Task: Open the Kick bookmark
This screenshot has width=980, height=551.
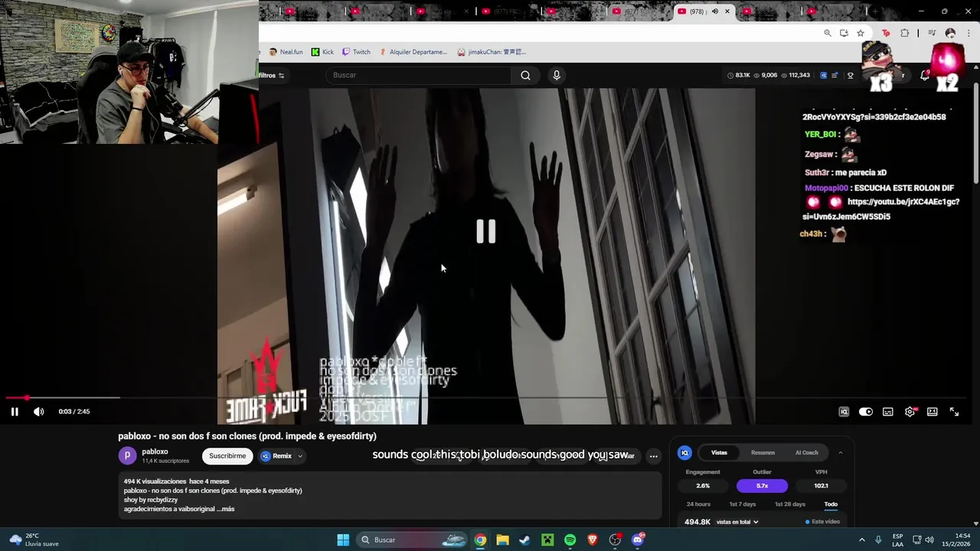Action: pos(322,52)
